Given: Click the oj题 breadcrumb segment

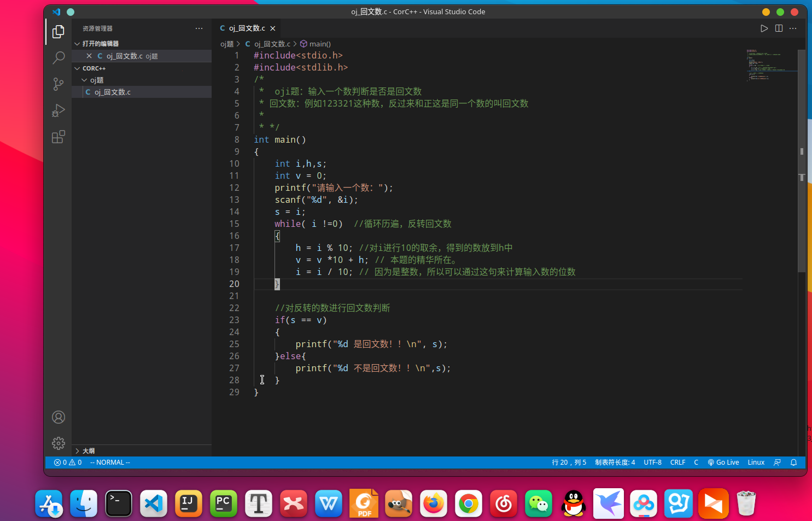Looking at the screenshot, I should 227,44.
